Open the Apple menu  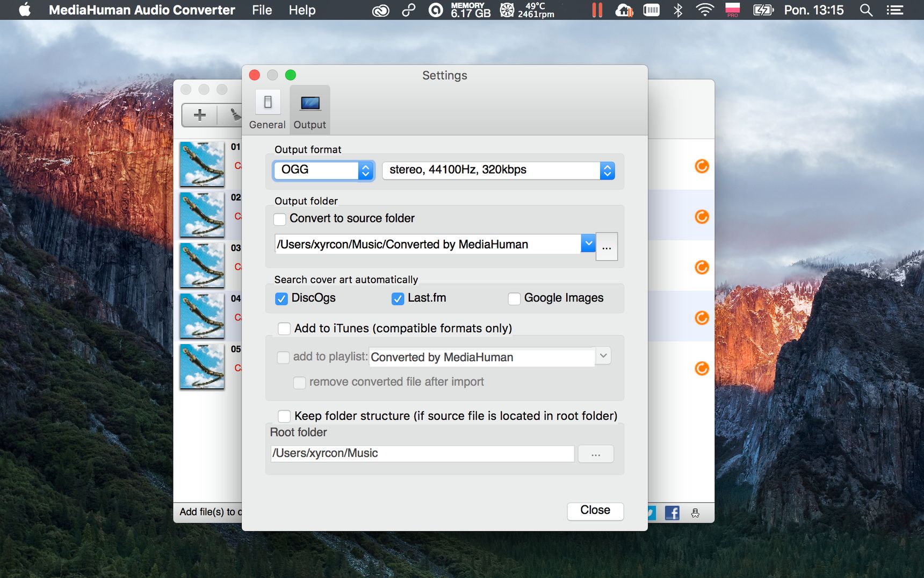25,10
